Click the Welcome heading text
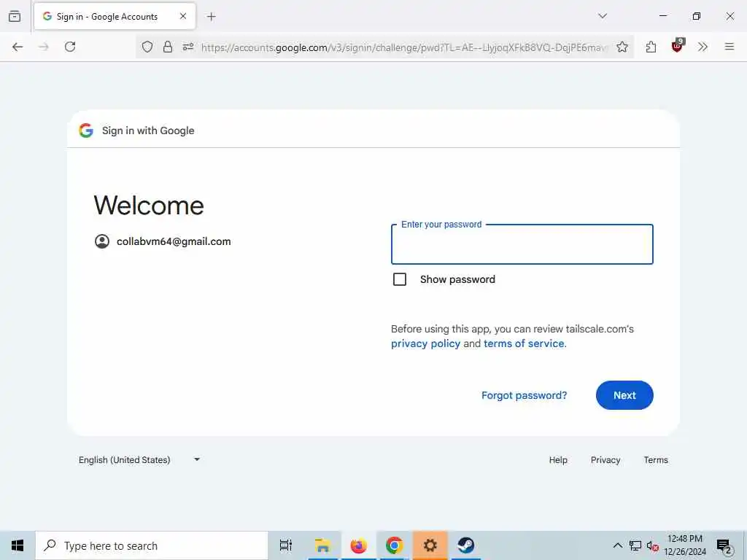 coord(149,205)
